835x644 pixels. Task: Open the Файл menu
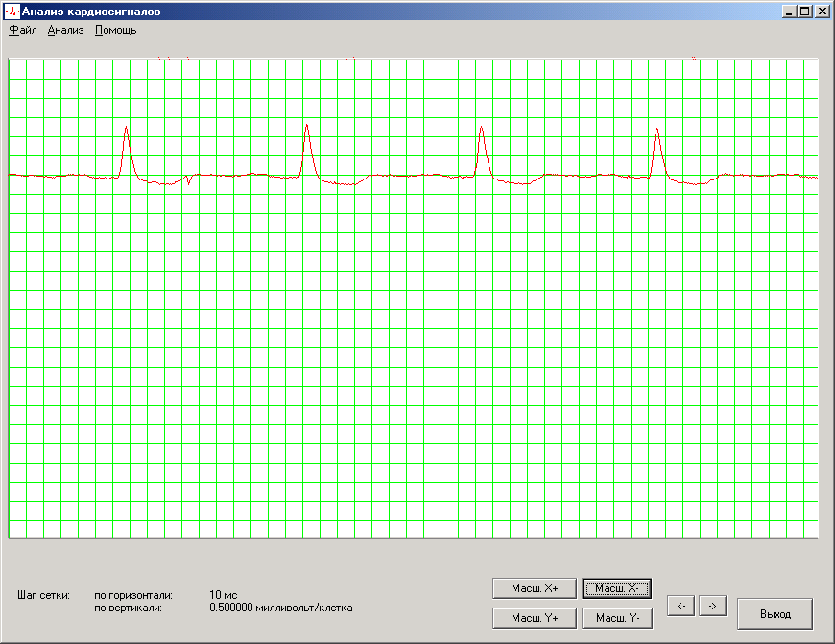pos(23,31)
